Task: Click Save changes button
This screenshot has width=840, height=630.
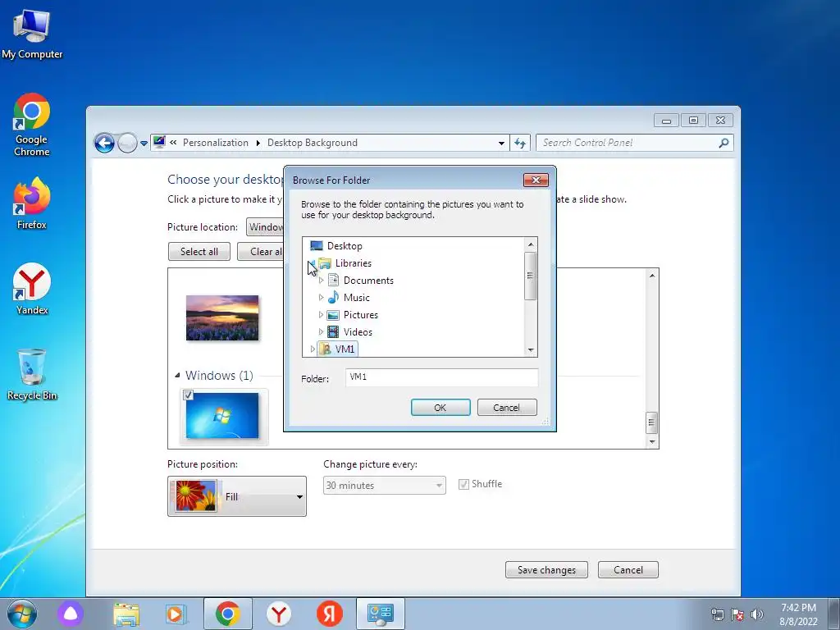Action: coord(546,569)
